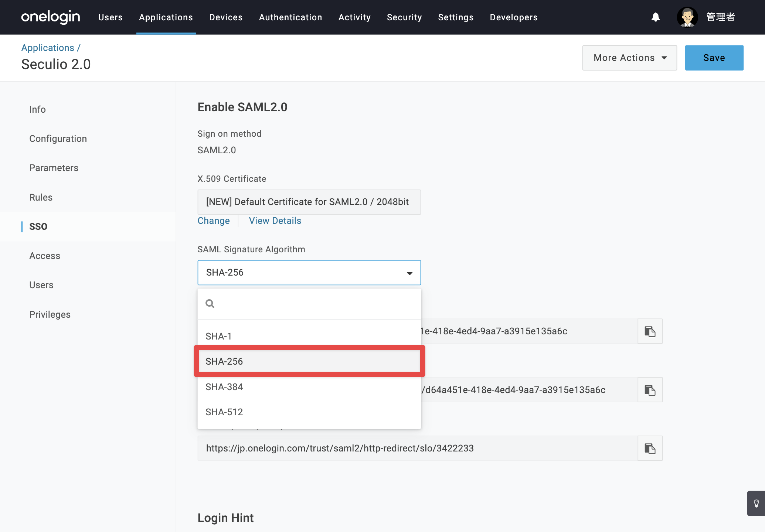Screen dimensions: 765x532
Task: Open the Applications top menu
Action: point(166,17)
